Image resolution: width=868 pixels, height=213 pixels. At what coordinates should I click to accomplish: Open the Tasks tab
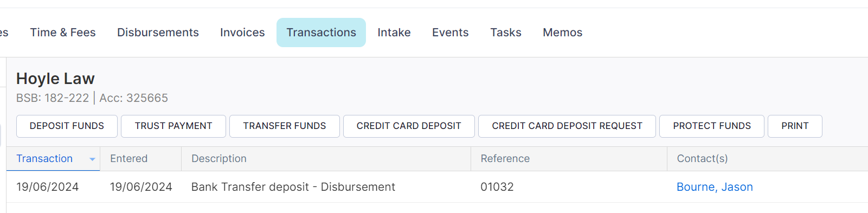506,33
